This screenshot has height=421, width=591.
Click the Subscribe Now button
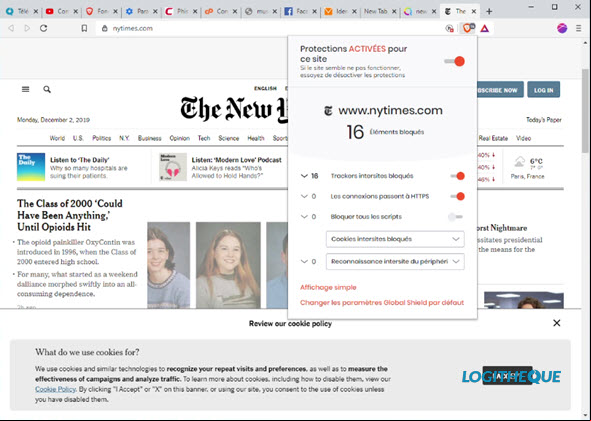click(500, 90)
